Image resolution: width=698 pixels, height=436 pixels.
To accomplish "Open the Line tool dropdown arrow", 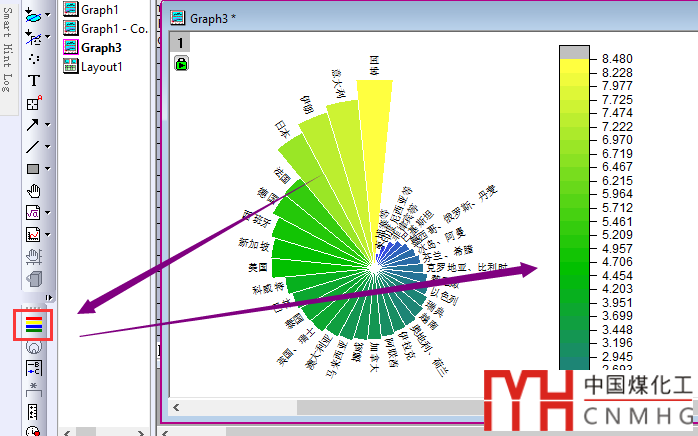I will 48,147.
